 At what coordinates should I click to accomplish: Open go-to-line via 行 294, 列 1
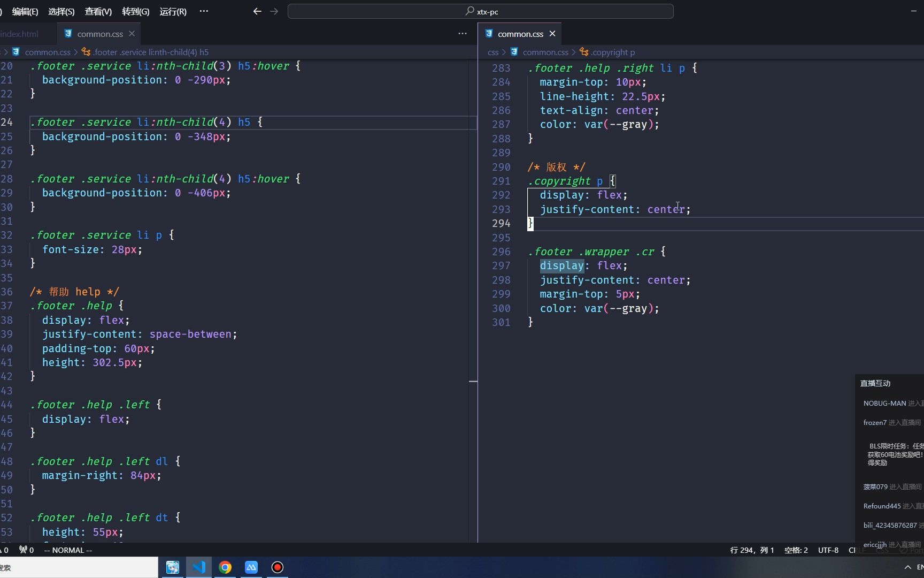pos(752,550)
